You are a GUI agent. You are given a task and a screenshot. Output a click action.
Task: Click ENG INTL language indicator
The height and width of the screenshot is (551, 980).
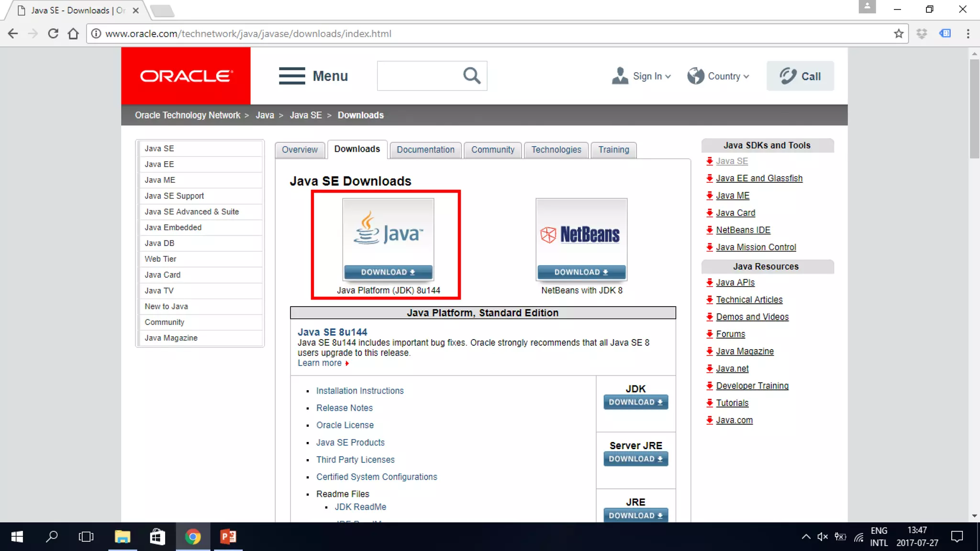click(x=879, y=537)
